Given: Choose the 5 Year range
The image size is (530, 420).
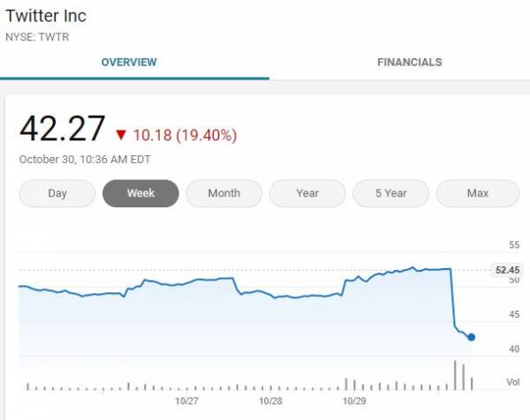Looking at the screenshot, I should click(390, 193).
